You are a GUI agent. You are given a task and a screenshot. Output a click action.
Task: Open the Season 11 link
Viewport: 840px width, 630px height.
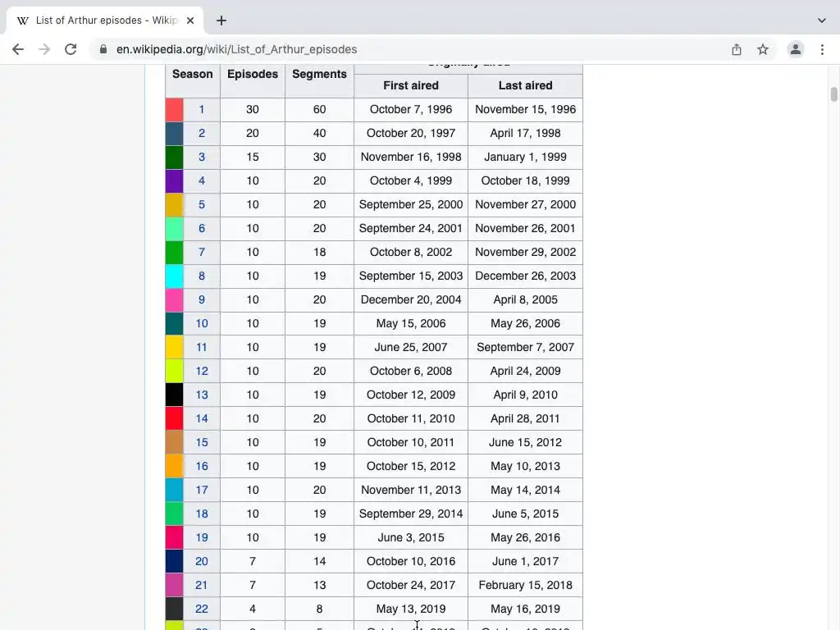tap(202, 347)
